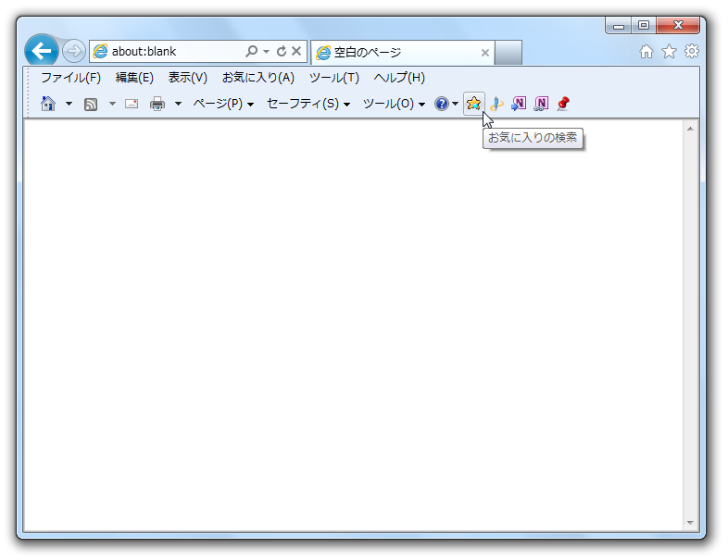
Task: Minimize the Internet Explorer window
Action: click(619, 26)
